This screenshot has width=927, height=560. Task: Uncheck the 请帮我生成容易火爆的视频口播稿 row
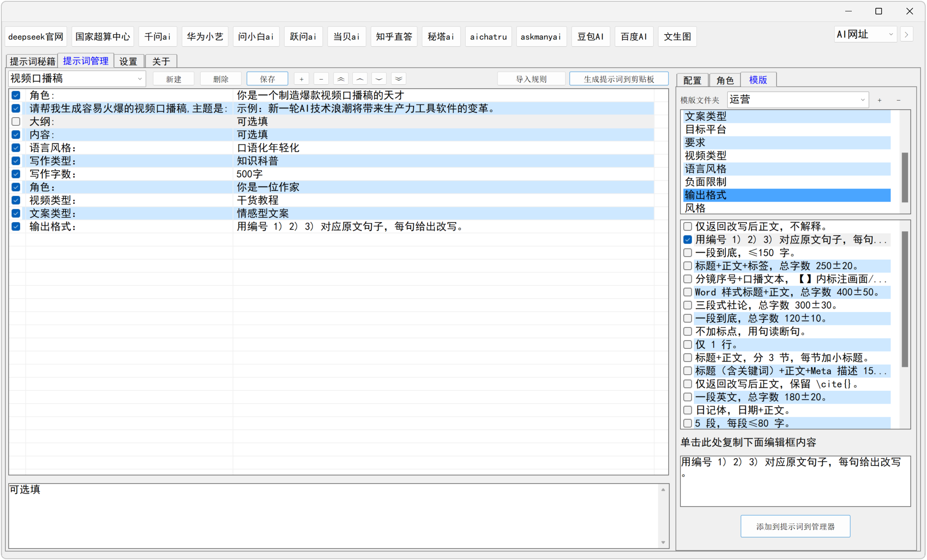16,108
